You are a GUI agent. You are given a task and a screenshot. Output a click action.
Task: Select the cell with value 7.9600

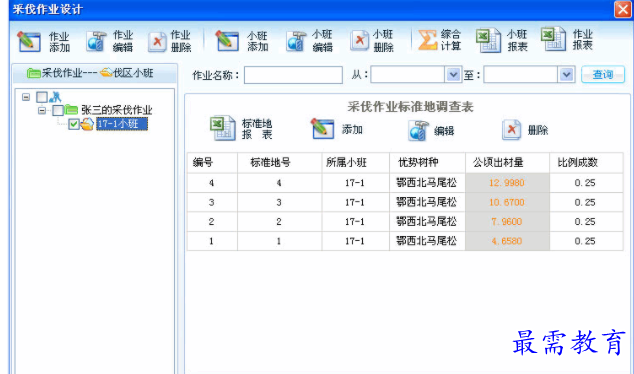point(507,222)
